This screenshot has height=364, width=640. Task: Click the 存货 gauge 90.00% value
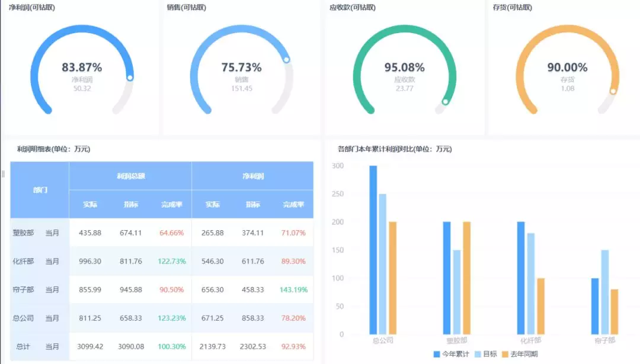(567, 67)
